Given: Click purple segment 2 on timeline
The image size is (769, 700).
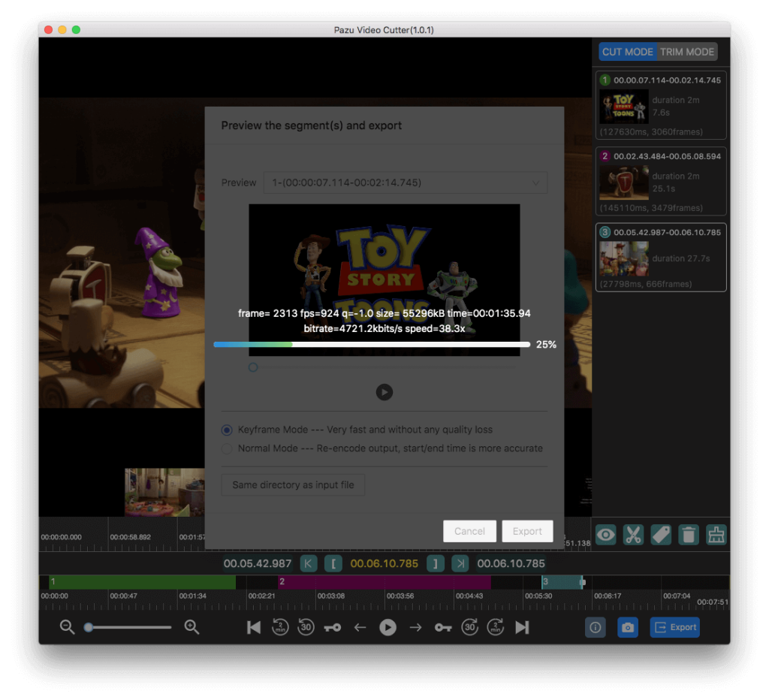Looking at the screenshot, I should coord(384,582).
